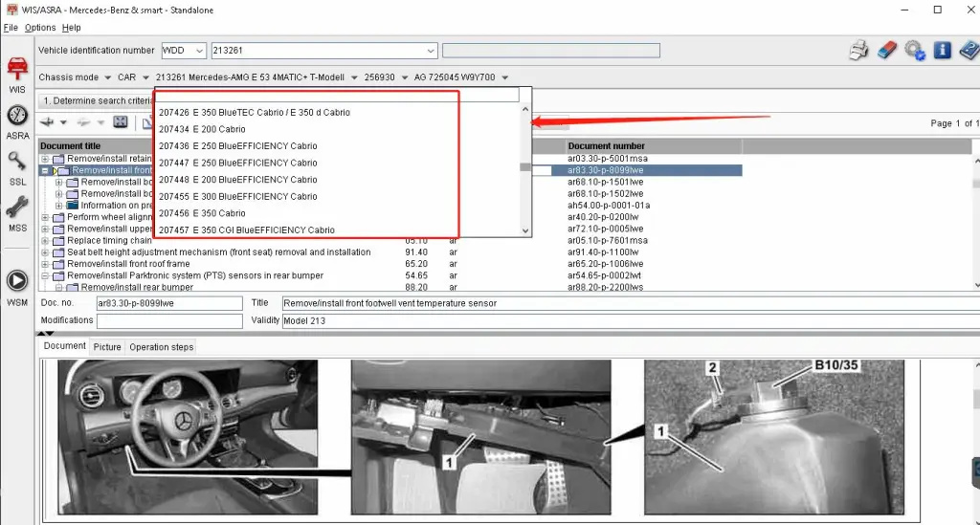Choose 207434 E 200 Cabrio from list
Screen dimensions: 980x525
(x=202, y=129)
